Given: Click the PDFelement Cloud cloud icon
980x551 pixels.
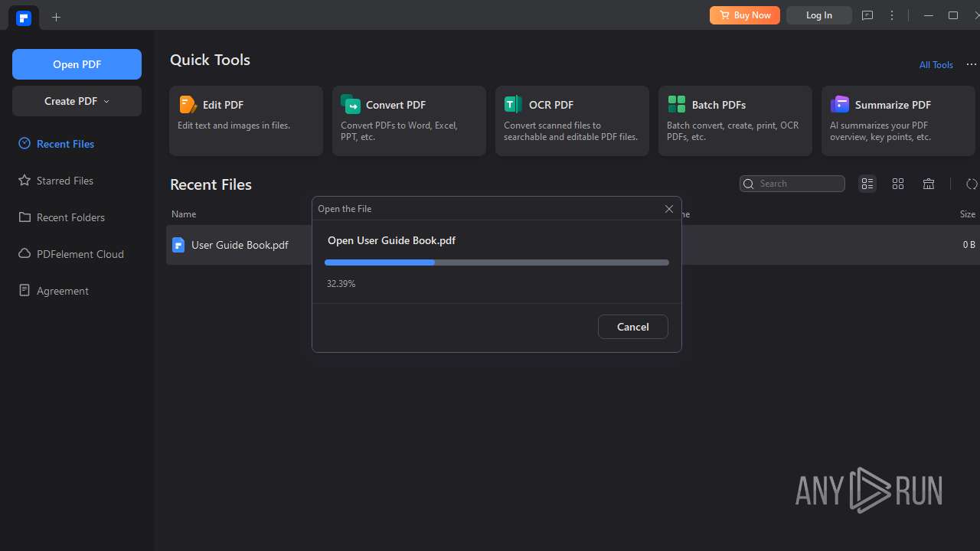Looking at the screenshot, I should (24, 254).
